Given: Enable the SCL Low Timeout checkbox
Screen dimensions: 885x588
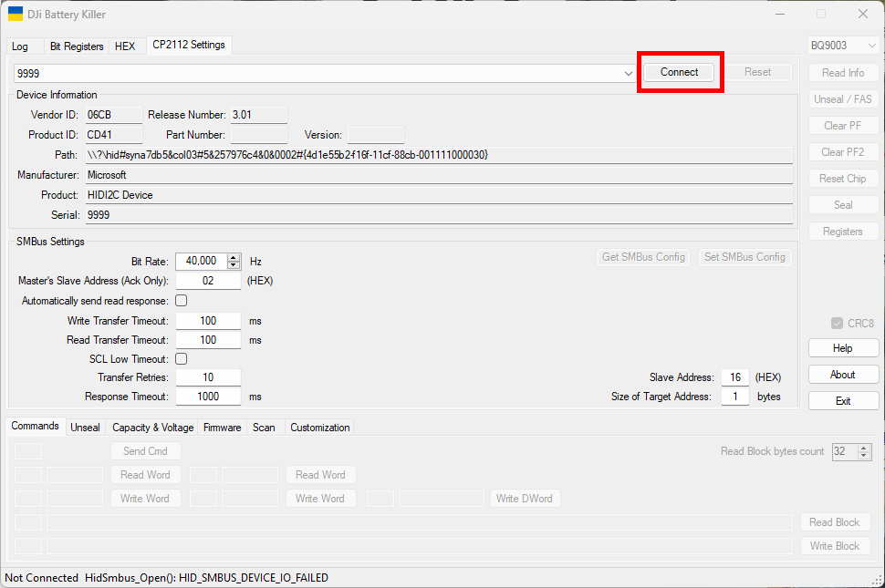Looking at the screenshot, I should coord(181,358).
